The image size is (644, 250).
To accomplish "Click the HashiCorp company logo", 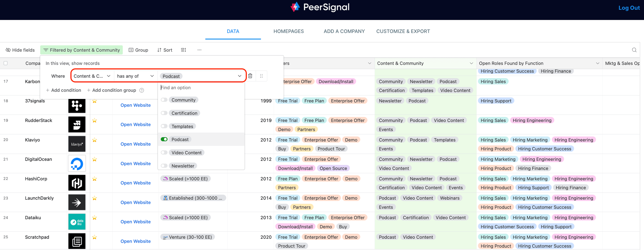I will tap(77, 183).
